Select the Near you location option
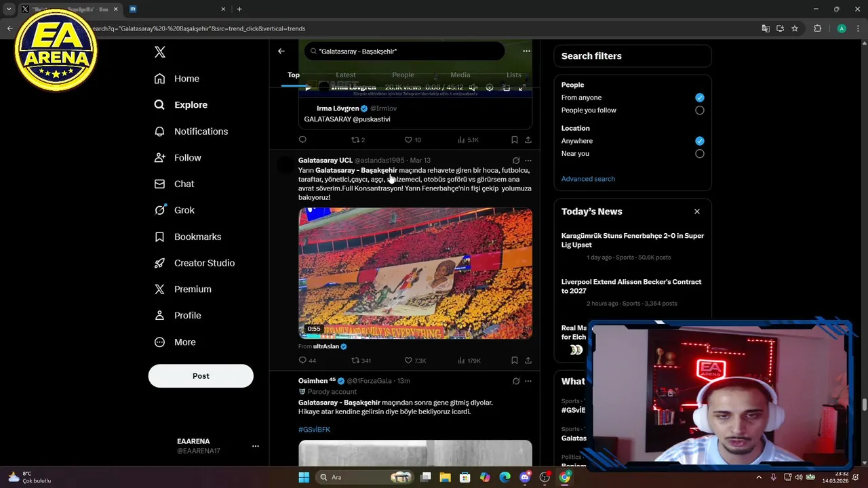 (700, 154)
